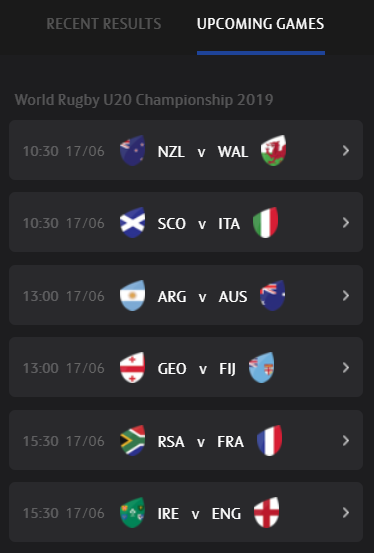The width and height of the screenshot is (374, 553).
Task: Click the Ireland green flag icon
Action: click(x=133, y=512)
